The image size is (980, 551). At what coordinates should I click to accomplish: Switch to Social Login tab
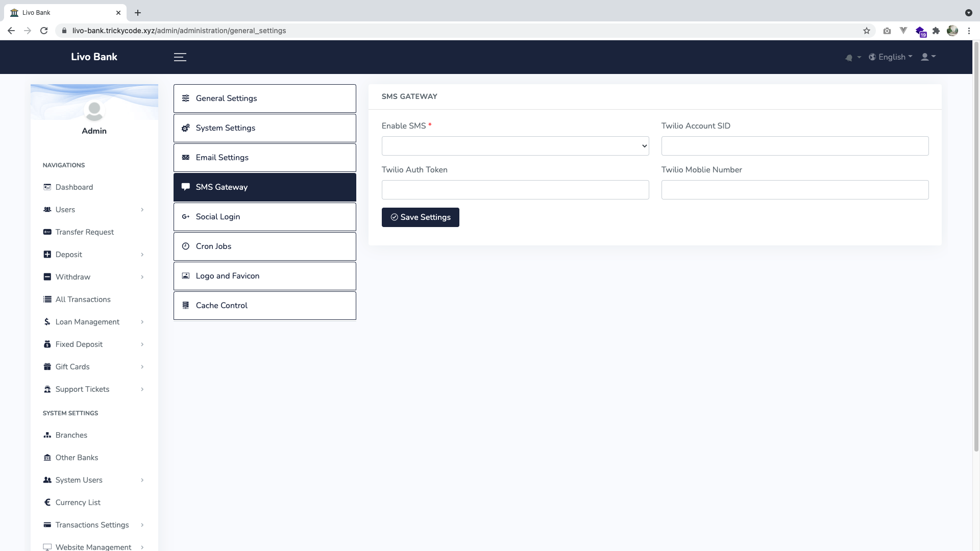[264, 217]
